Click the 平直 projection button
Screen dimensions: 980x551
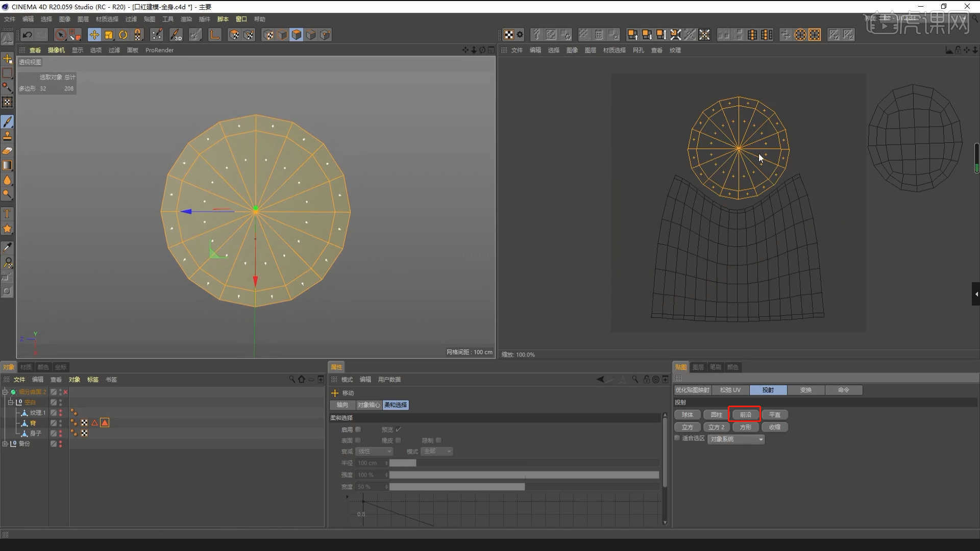[x=774, y=415]
